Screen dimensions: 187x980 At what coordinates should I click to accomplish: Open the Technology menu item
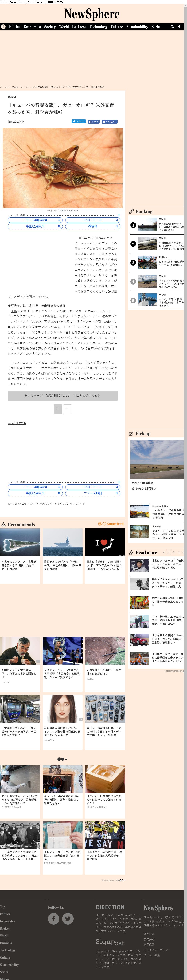(98, 27)
